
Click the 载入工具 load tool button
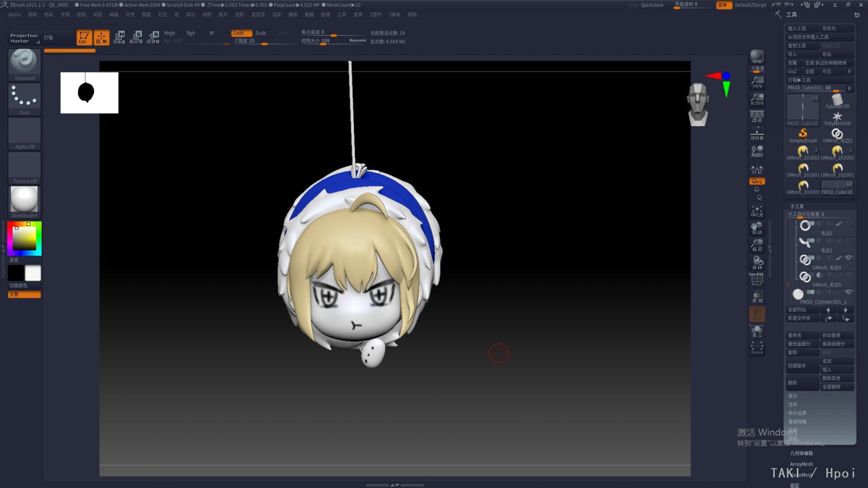[802, 28]
